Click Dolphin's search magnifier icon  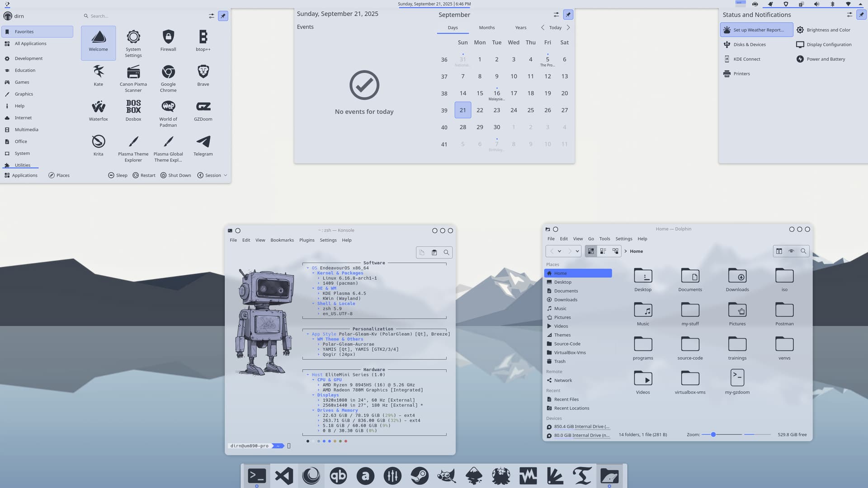(x=803, y=251)
